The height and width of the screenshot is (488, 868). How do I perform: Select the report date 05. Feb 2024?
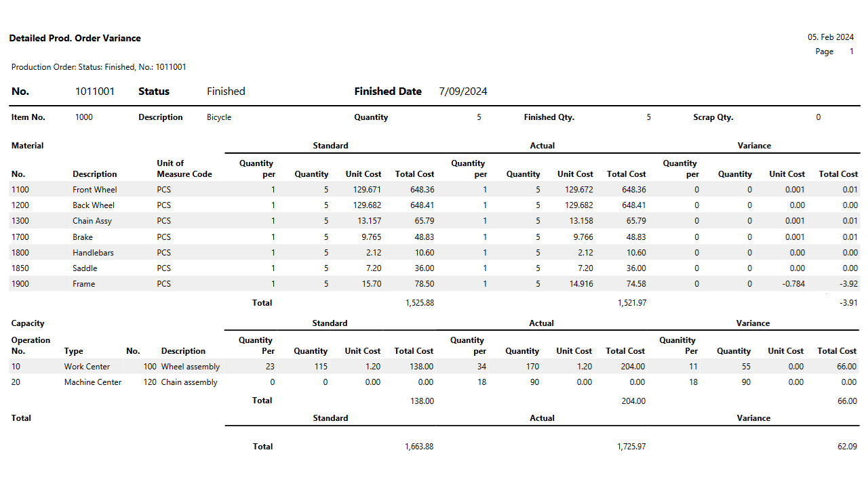point(831,37)
